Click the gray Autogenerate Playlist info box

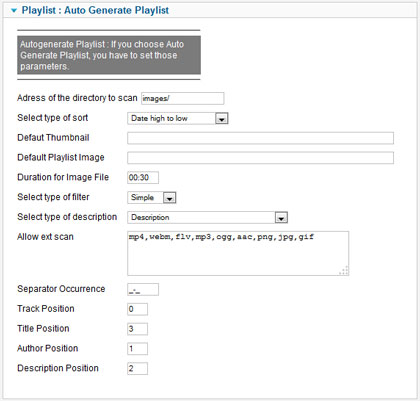tap(109, 55)
